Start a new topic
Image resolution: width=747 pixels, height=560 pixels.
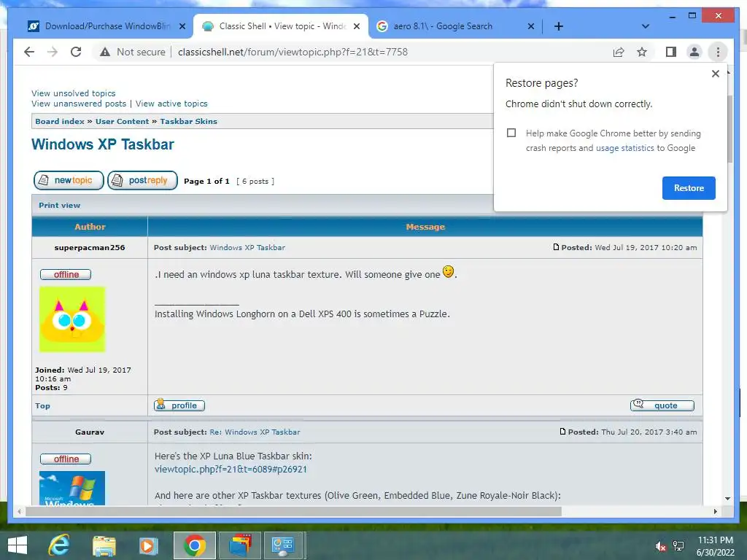point(69,181)
